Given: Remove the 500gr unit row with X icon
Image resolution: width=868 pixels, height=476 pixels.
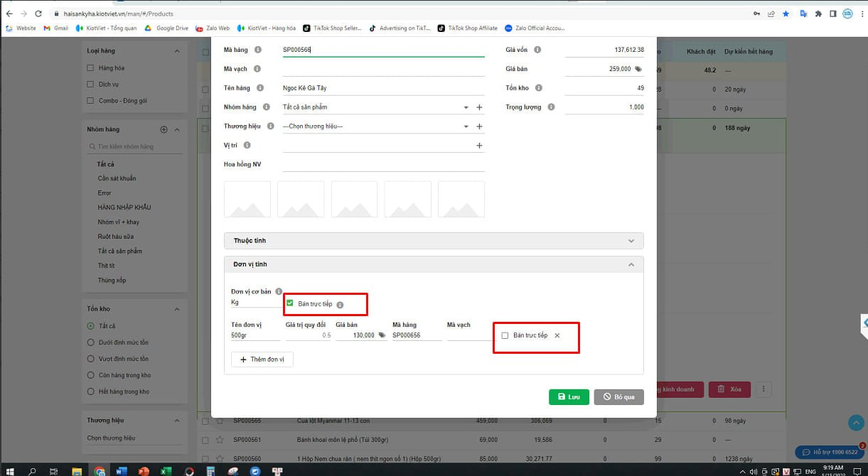Looking at the screenshot, I should click(x=557, y=335).
